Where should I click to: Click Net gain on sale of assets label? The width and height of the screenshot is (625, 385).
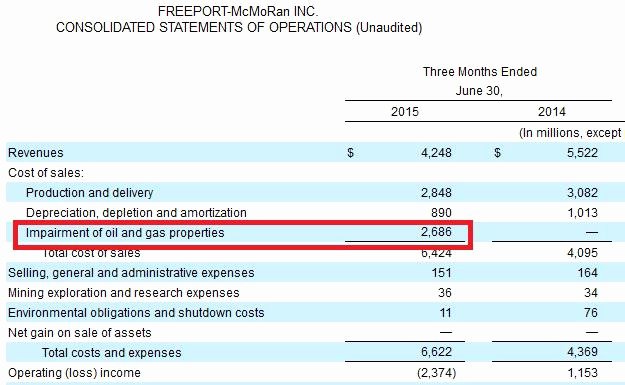click(80, 332)
